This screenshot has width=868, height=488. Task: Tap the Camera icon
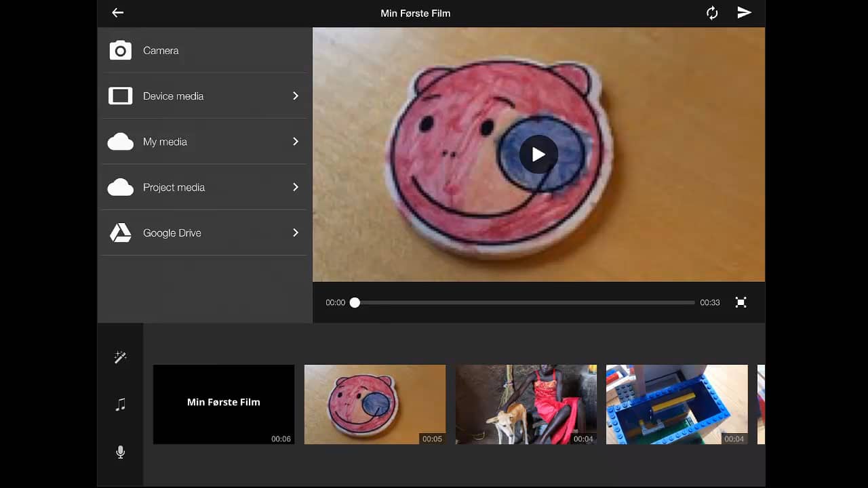tap(121, 50)
